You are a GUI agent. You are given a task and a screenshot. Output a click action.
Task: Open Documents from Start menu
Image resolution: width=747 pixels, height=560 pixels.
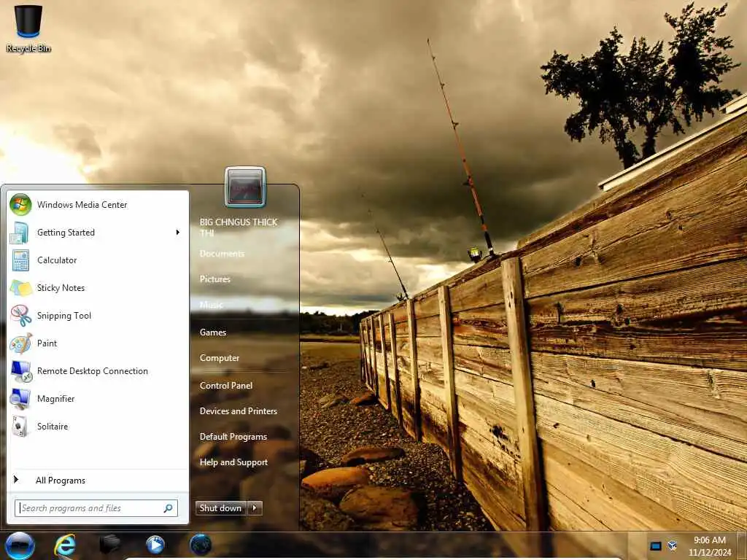222,254
